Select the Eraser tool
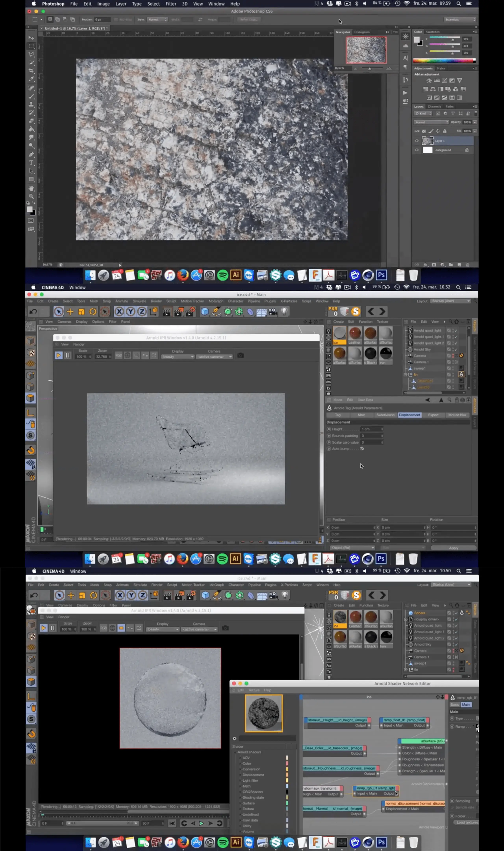The image size is (504, 851). tap(31, 121)
